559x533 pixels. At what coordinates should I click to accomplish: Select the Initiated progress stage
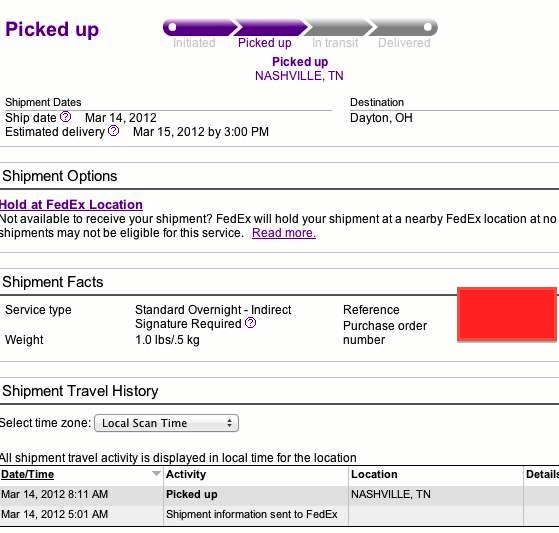(194, 43)
